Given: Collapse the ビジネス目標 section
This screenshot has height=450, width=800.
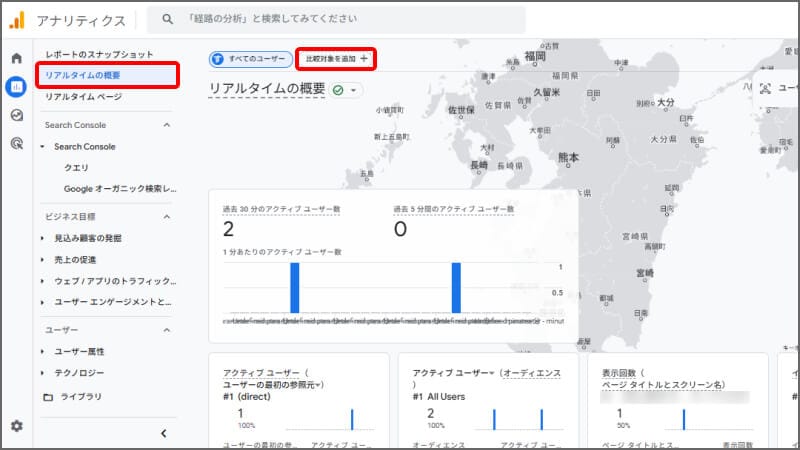Looking at the screenshot, I should [166, 216].
